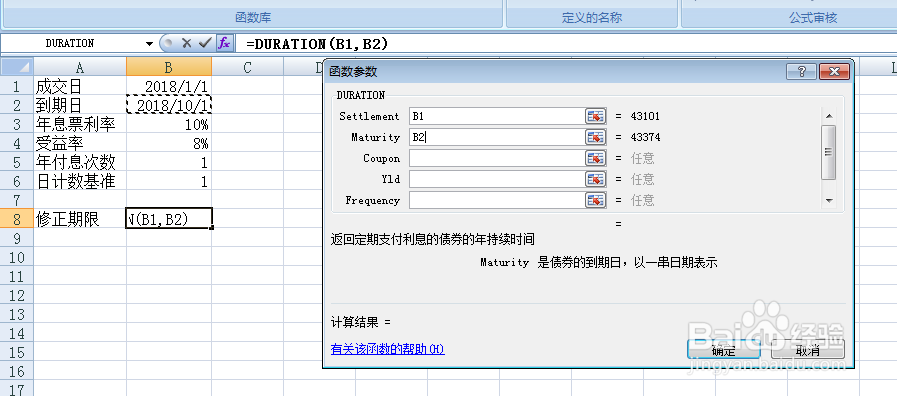Click the Coupon range selector icon

[596, 159]
